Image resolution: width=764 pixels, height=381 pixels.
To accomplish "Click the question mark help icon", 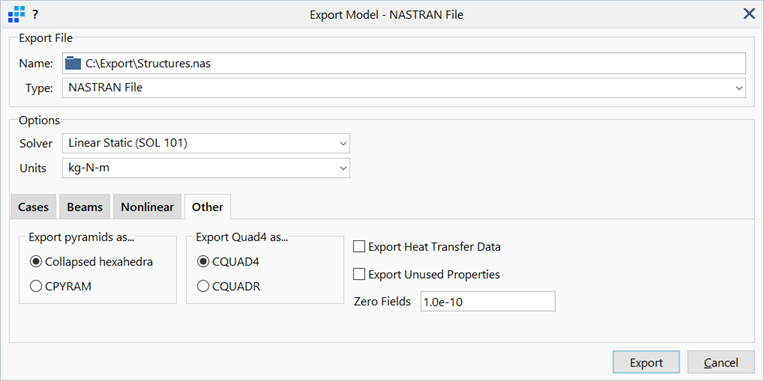I will point(35,15).
